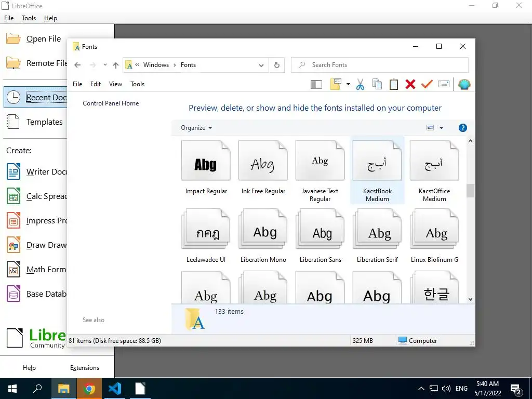The image size is (532, 399).
Task: Click Templates in LibreOffice Start Center
Action: pyautogui.click(x=35, y=122)
